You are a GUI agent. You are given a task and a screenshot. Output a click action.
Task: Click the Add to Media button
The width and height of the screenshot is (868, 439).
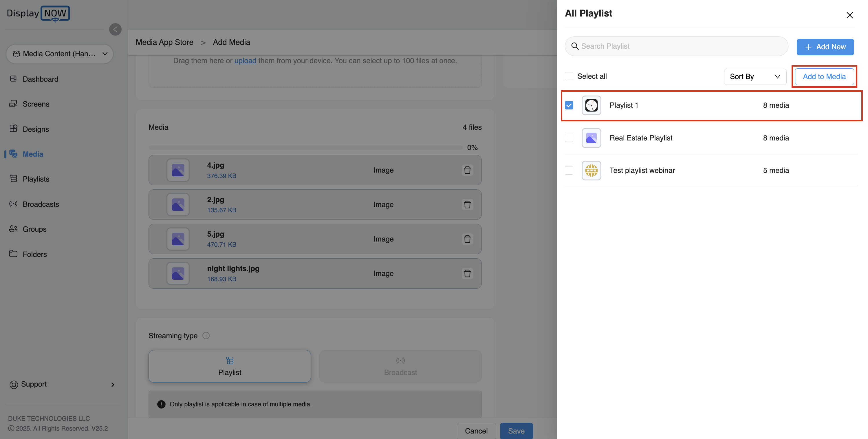pos(824,76)
